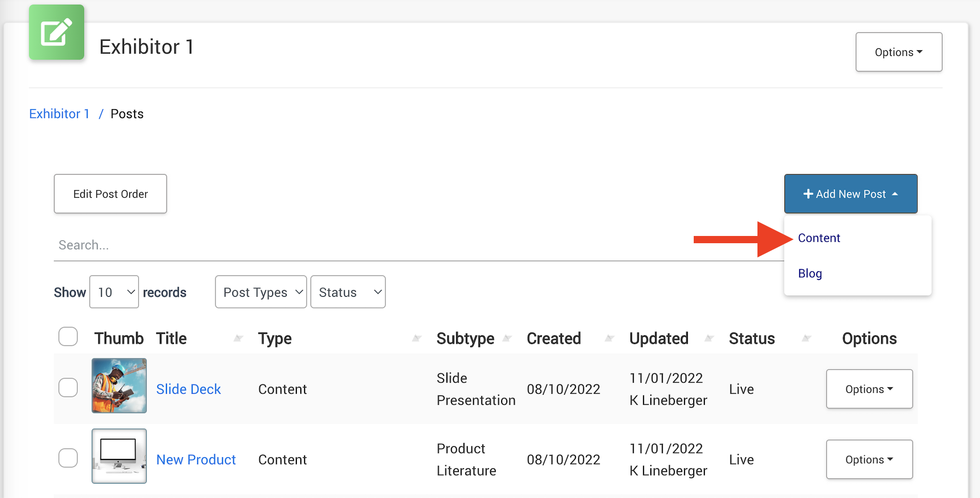
Task: Check the New Product row checkbox
Action: tap(68, 458)
